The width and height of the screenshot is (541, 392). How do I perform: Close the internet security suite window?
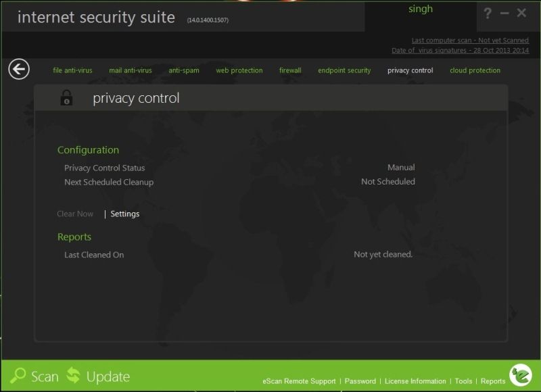click(x=521, y=13)
